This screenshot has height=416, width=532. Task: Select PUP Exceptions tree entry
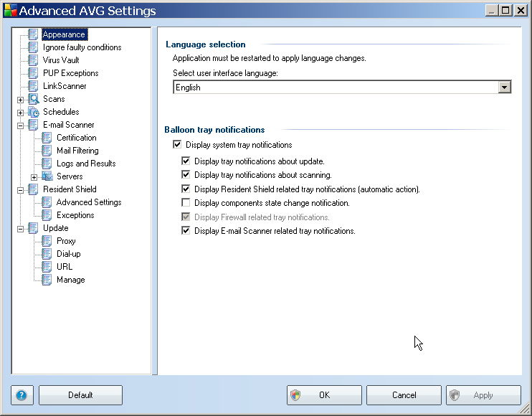tap(70, 73)
